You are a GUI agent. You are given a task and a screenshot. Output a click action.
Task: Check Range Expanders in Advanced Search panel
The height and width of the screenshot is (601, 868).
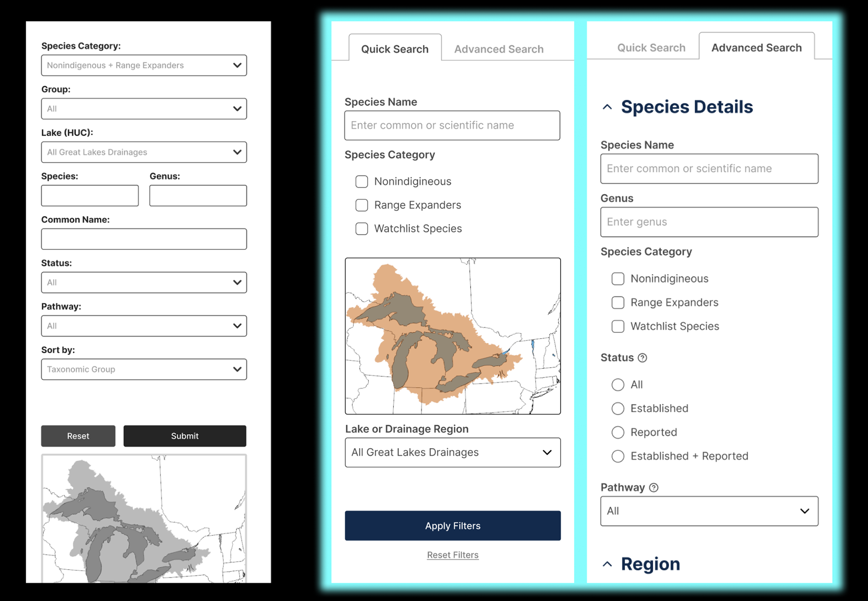(618, 303)
